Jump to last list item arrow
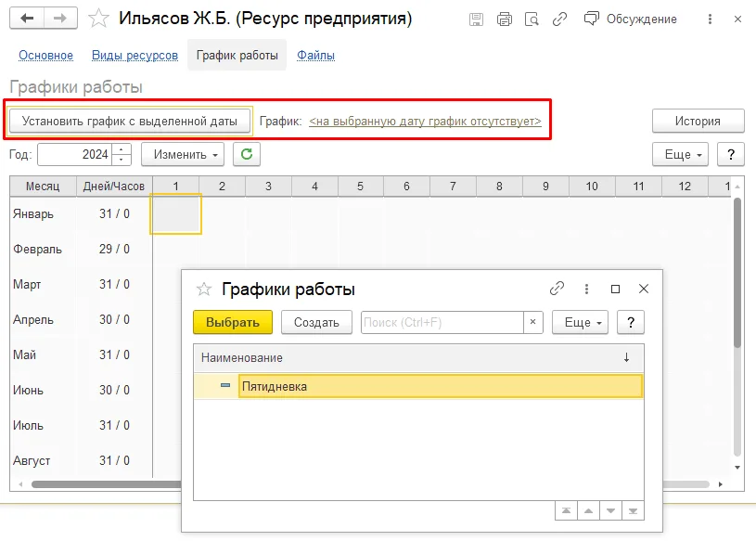756x541 pixels. coord(633,510)
